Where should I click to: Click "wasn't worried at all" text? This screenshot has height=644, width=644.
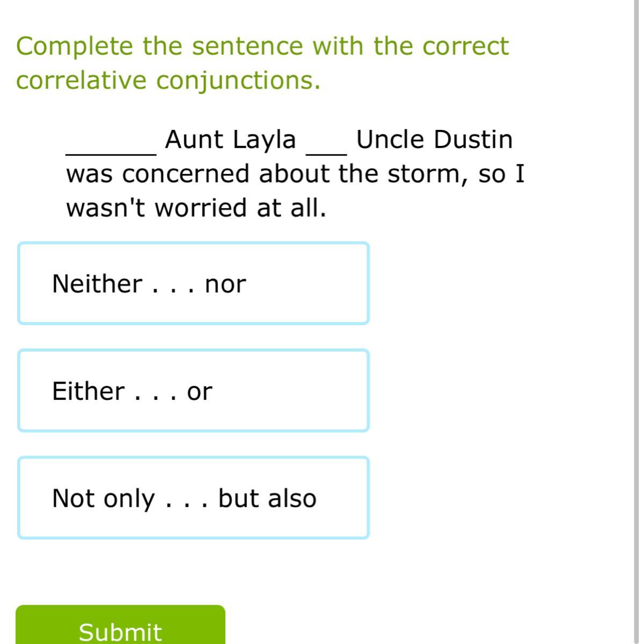(x=196, y=208)
